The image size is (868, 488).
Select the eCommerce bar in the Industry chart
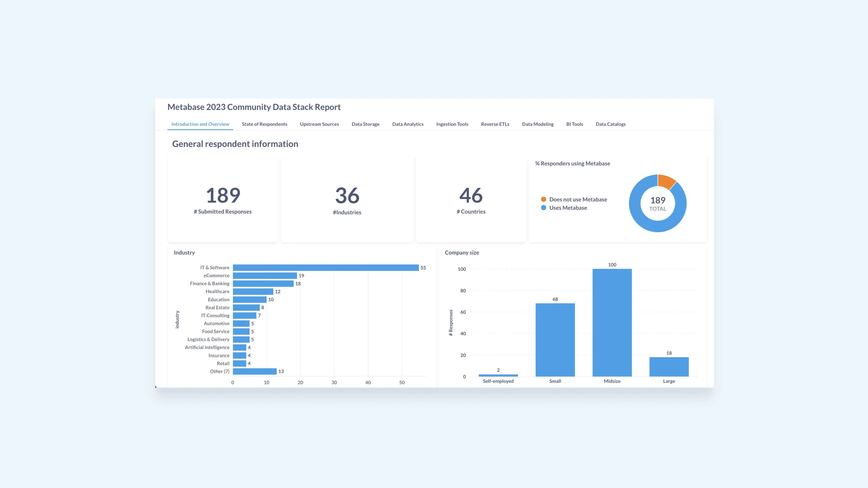point(264,275)
